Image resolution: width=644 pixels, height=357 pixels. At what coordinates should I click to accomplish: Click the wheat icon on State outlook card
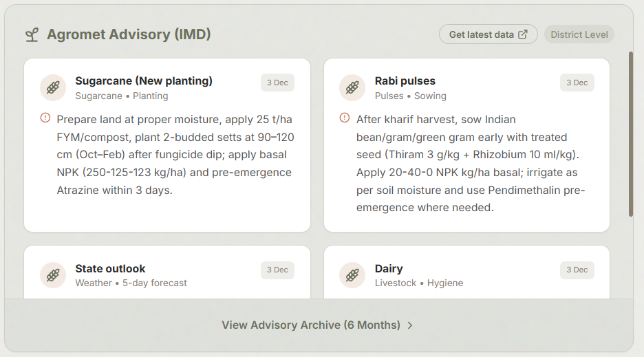(53, 275)
